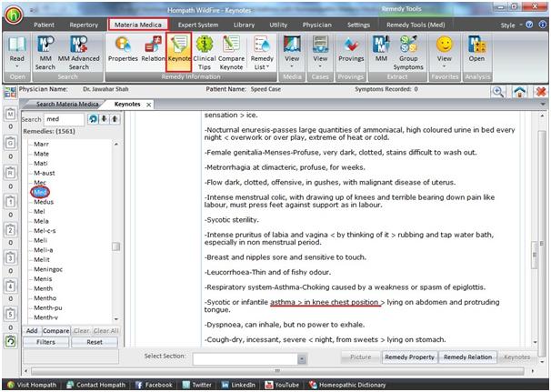Open Favorites View smiley dropdown
Viewport: 551px width, 392px height.
445,53
